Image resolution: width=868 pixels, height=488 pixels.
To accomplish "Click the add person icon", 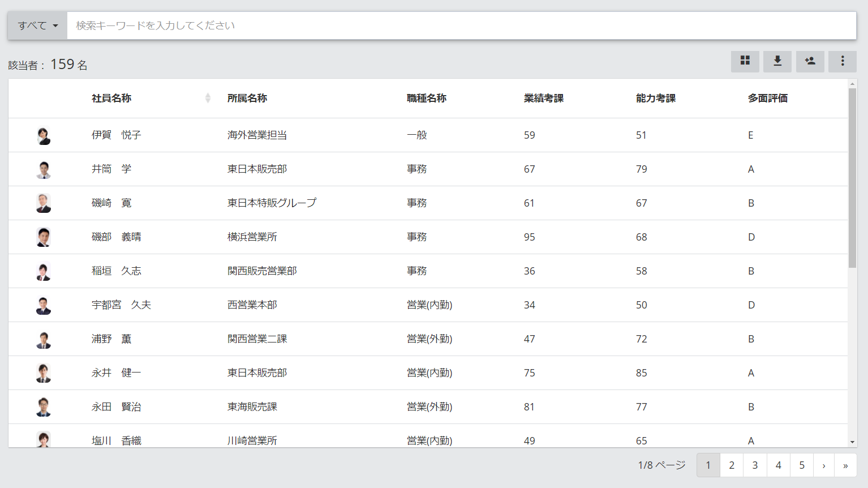I will [x=810, y=61].
